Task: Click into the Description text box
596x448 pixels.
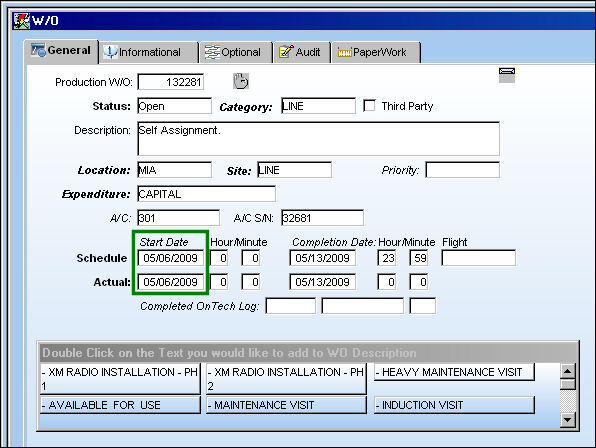Action: tap(319, 139)
